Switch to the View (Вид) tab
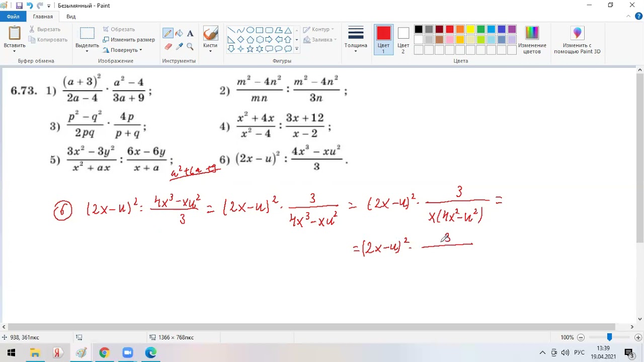644x362 pixels. coord(71,17)
